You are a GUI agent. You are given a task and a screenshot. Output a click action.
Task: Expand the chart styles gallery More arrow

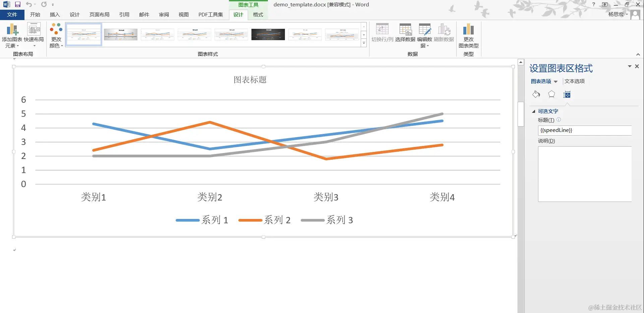click(x=364, y=43)
